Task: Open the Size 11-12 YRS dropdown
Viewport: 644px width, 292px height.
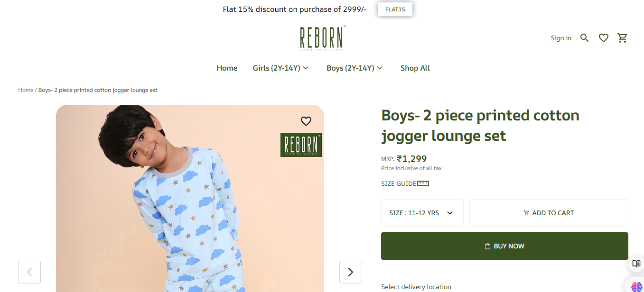Action: (422, 213)
